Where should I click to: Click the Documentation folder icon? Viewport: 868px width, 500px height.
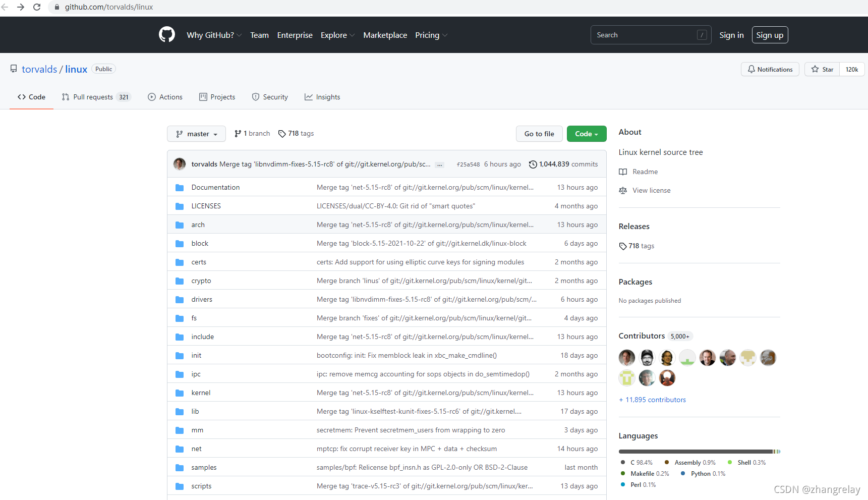[180, 188]
